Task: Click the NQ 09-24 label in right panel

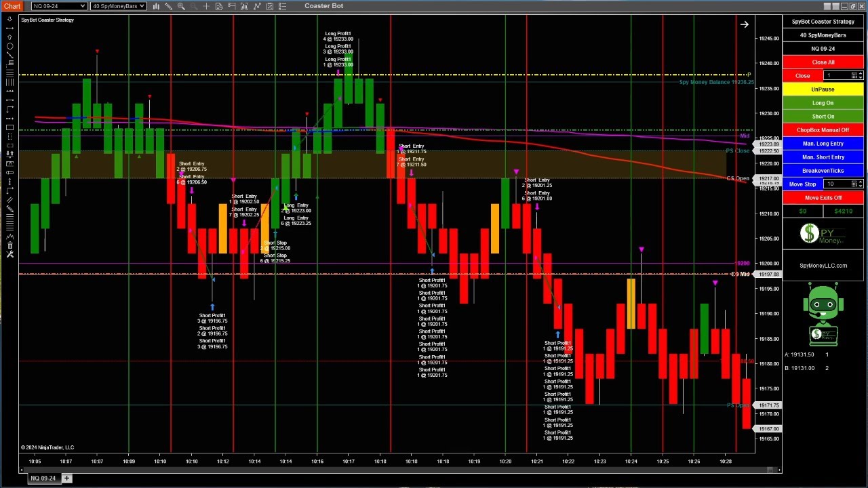Action: tap(823, 48)
